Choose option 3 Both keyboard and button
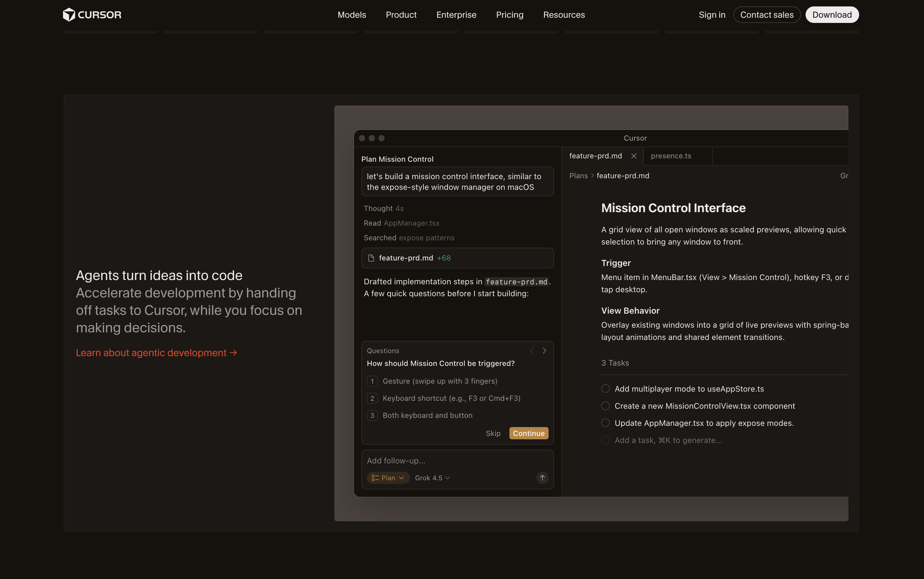The height and width of the screenshot is (579, 924). (x=419, y=415)
